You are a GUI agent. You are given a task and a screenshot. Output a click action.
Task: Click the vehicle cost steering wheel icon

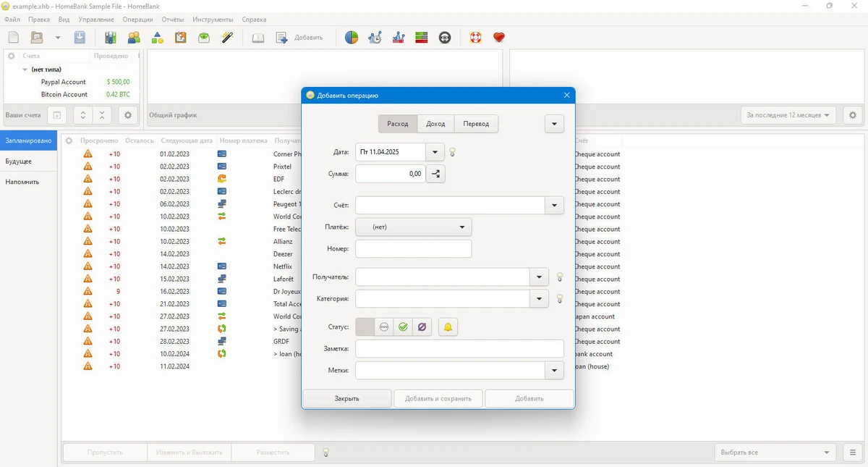coord(445,38)
